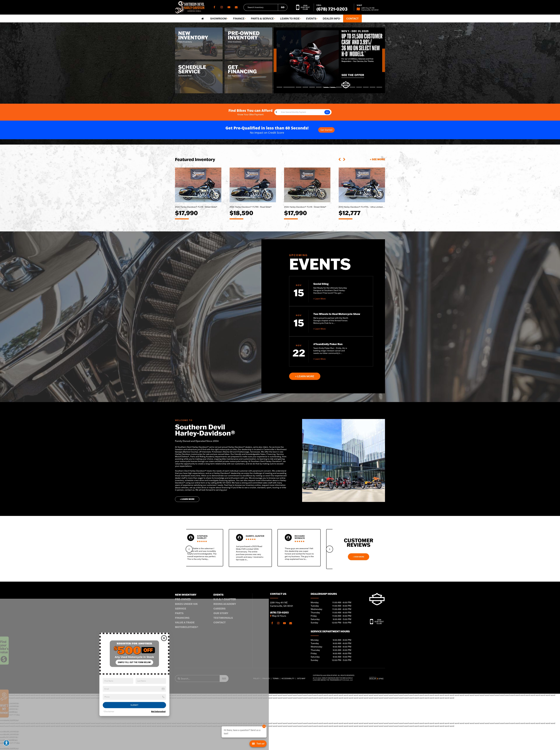
Task: Click the Phone field in the popup
Action: click(x=134, y=697)
